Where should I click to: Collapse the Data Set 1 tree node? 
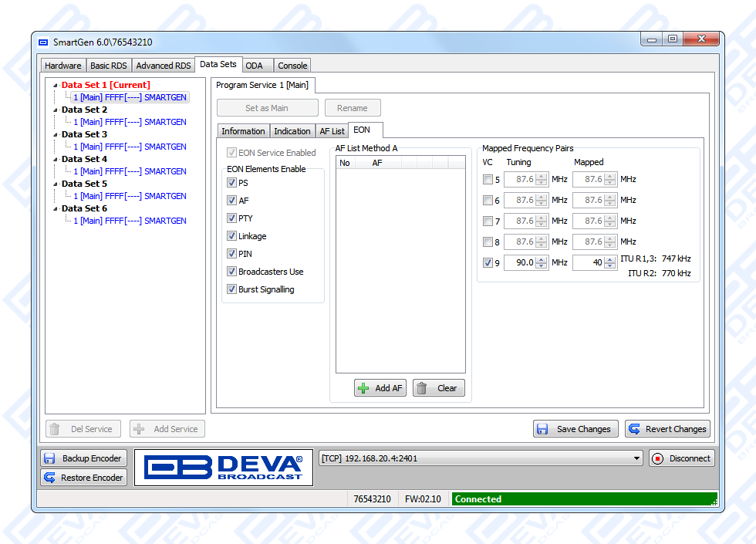pyautogui.click(x=56, y=85)
